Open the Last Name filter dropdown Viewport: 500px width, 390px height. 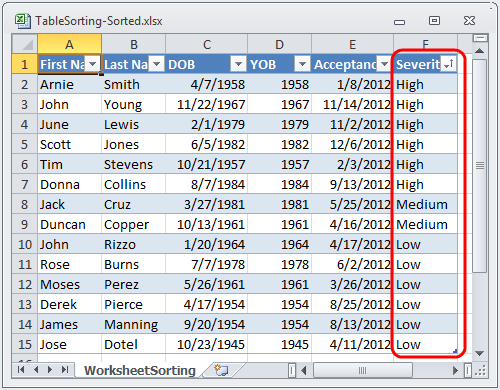coord(157,63)
